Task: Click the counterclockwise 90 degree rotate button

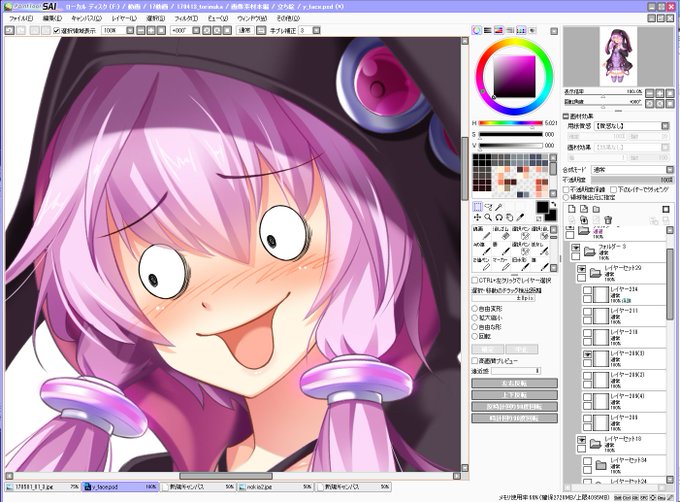Action: (514, 407)
